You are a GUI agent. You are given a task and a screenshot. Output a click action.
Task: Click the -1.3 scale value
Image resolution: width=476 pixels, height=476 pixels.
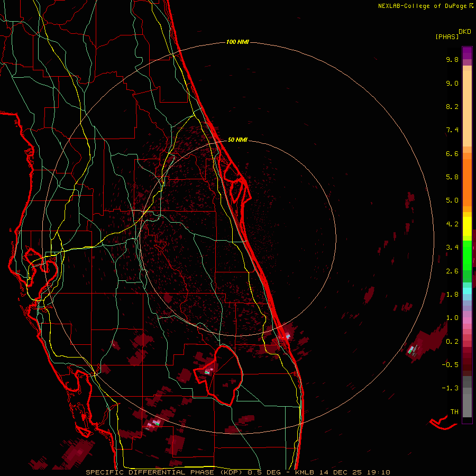coord(450,388)
